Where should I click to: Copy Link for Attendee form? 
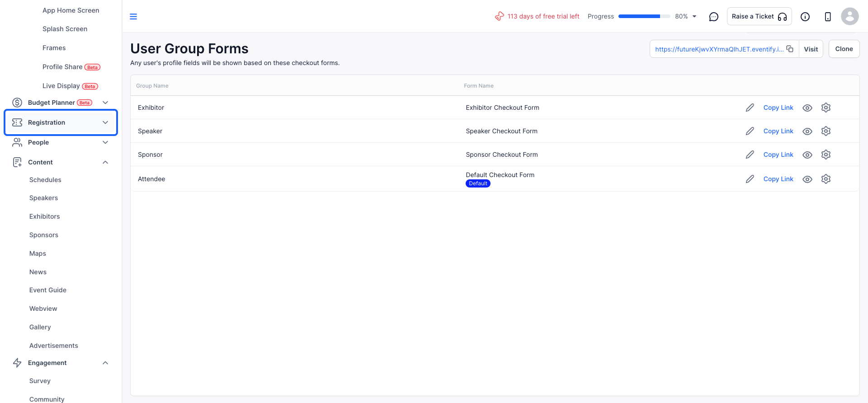point(778,179)
